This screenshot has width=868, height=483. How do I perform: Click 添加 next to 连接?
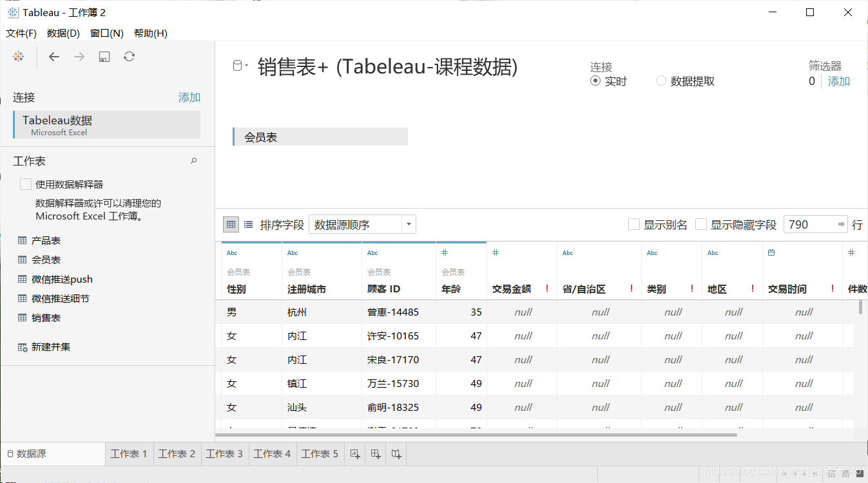tap(189, 97)
